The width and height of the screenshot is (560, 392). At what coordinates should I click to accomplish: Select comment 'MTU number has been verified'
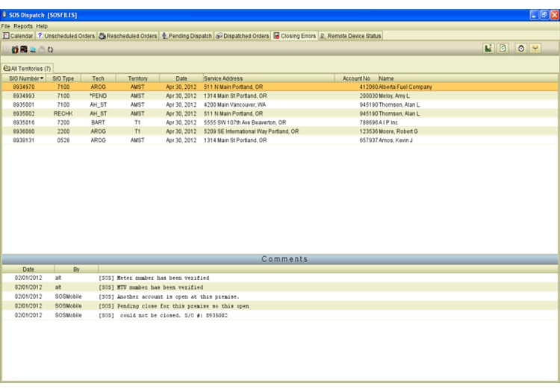coord(280,287)
